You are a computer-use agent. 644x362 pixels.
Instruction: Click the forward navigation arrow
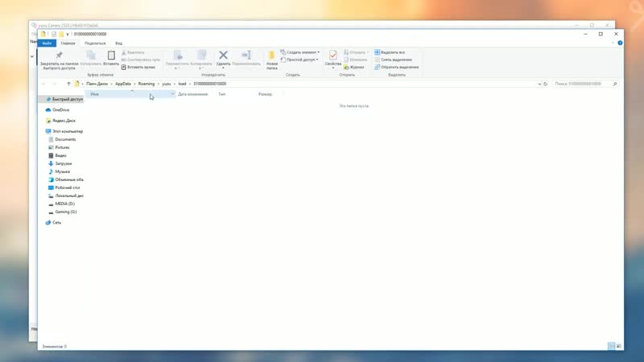[54, 84]
